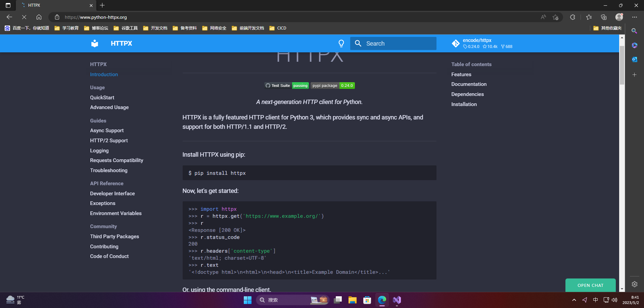Click the pypi package 0.24.0 badge
Viewport: 644px width, 308px height.
[x=332, y=86]
